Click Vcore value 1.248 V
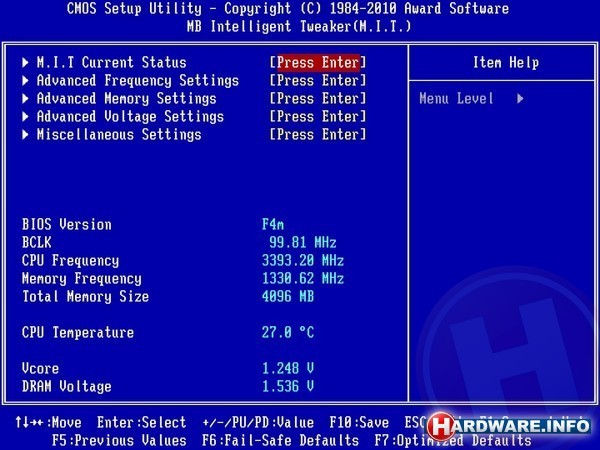Screen dimensions: 600x450 click(288, 368)
